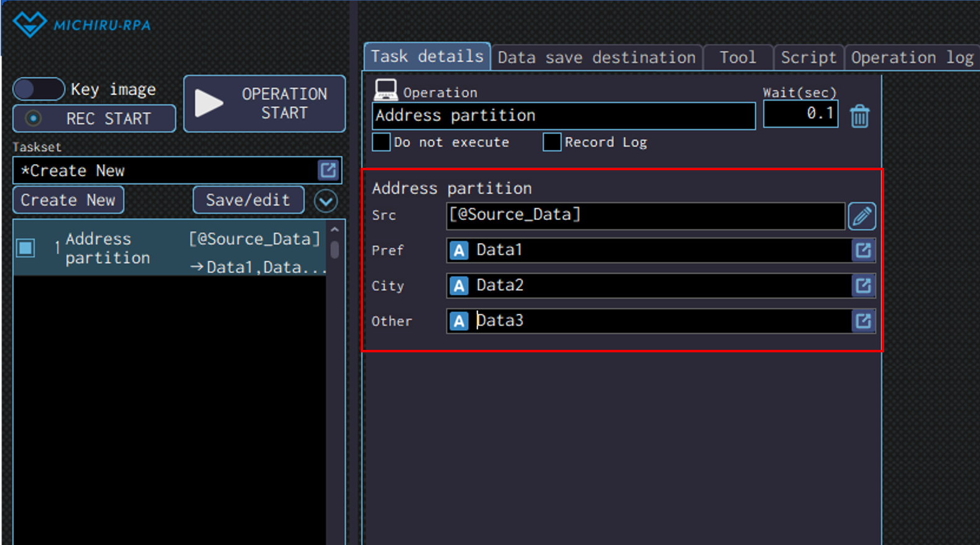Open variable picker icon for City field
This screenshot has width=980, height=545.
pos(863,286)
